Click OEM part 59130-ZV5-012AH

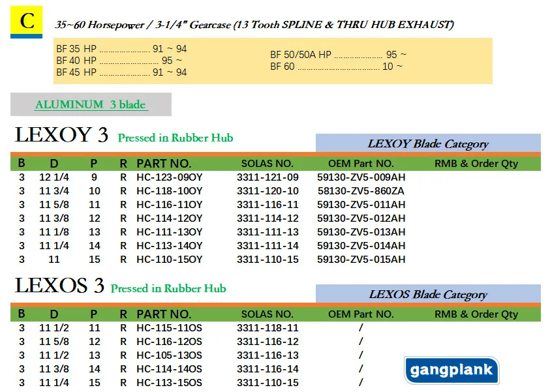pyautogui.click(x=361, y=219)
